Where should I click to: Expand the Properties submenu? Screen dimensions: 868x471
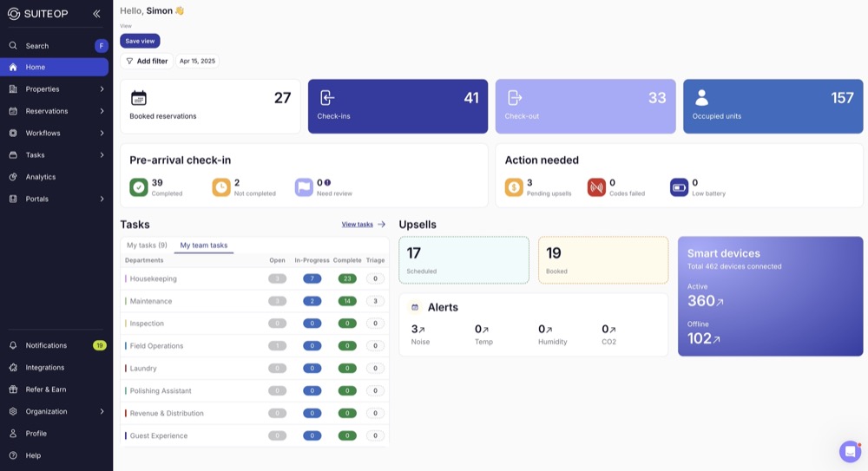pos(102,89)
